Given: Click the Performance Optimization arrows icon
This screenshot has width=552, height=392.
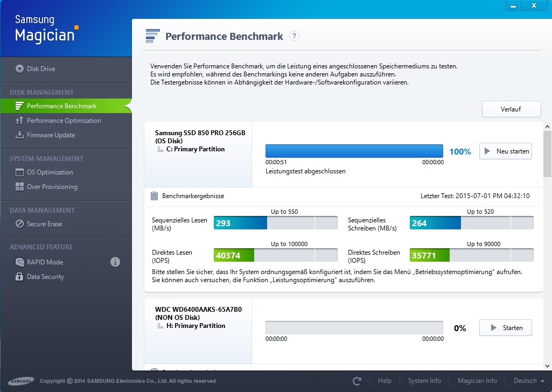Looking at the screenshot, I should (x=19, y=120).
